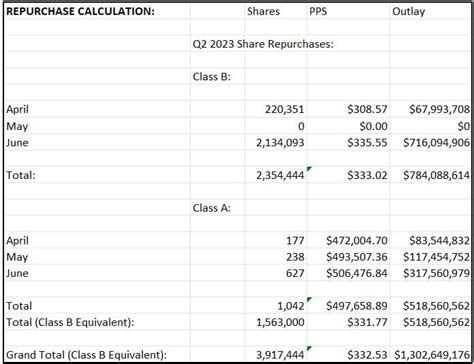
Task: Select Class A June outlay $317,560,979
Action: pyautogui.click(x=436, y=273)
